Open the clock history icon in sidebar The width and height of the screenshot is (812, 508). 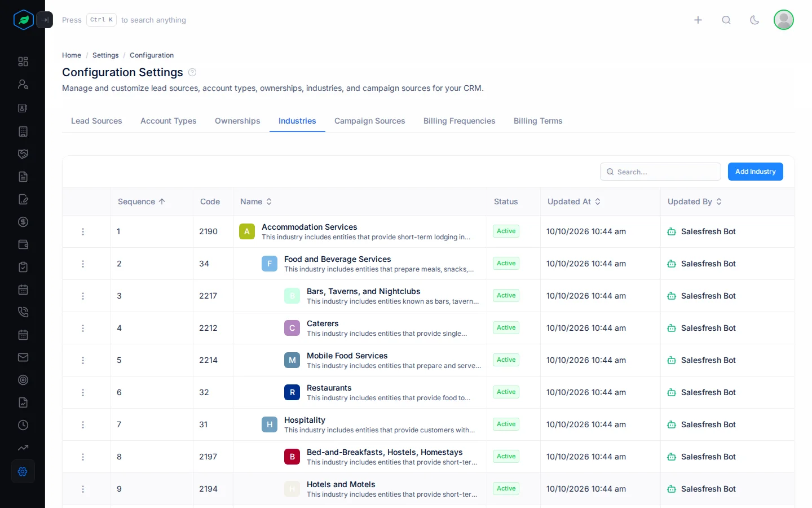coord(23,425)
